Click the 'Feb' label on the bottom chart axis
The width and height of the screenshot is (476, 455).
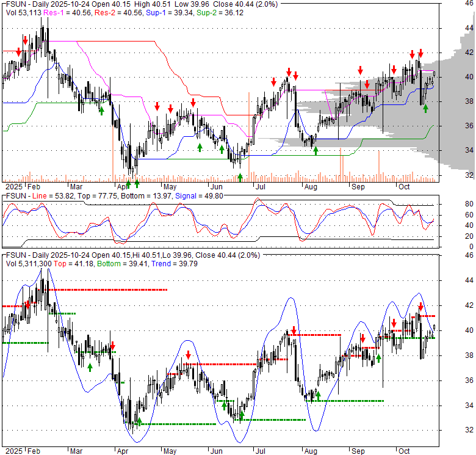(x=34, y=451)
